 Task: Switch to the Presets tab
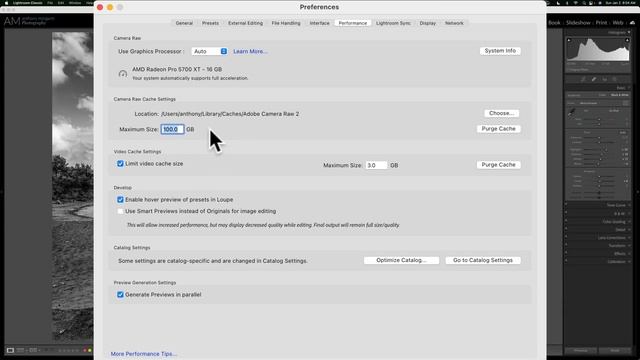point(210,23)
